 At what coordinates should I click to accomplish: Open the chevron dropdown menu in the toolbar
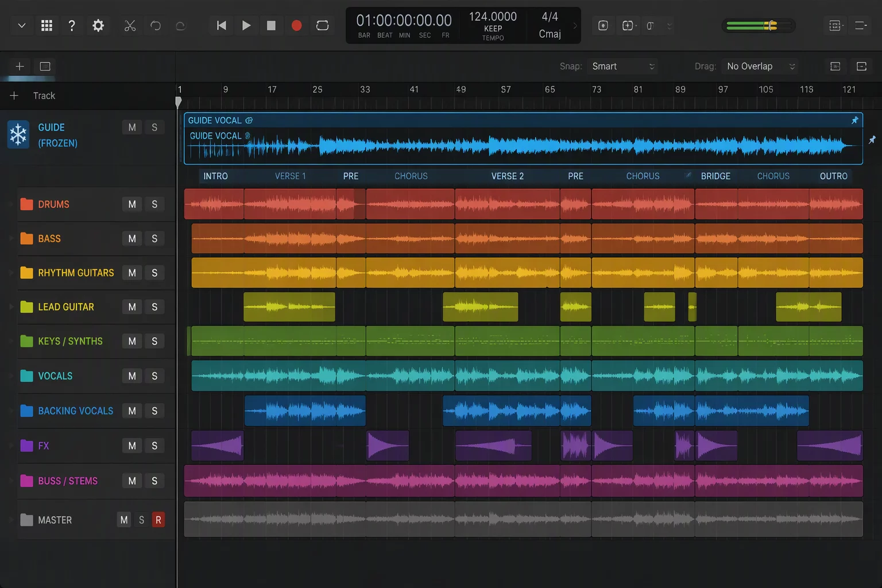point(22,25)
